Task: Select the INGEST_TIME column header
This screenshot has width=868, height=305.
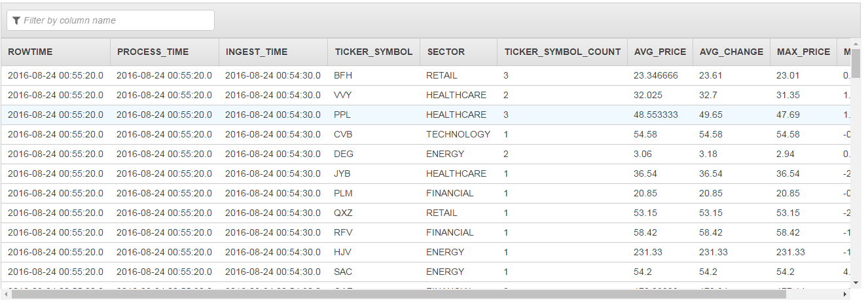Action: [x=257, y=52]
